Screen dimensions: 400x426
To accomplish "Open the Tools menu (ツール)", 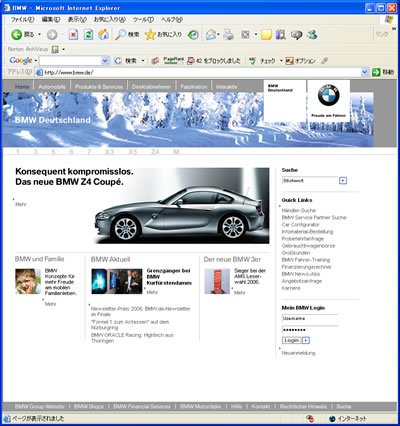I will (143, 19).
